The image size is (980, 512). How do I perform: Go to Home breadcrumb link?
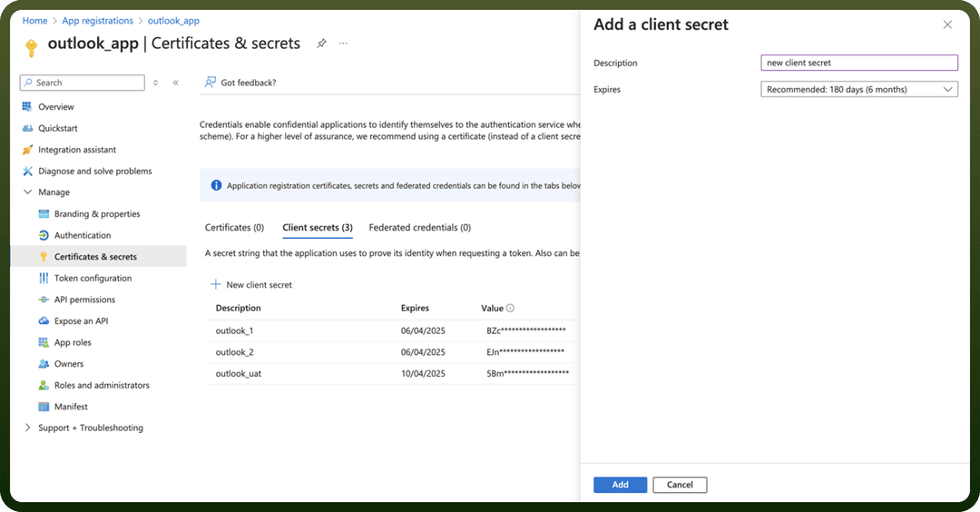(35, 21)
